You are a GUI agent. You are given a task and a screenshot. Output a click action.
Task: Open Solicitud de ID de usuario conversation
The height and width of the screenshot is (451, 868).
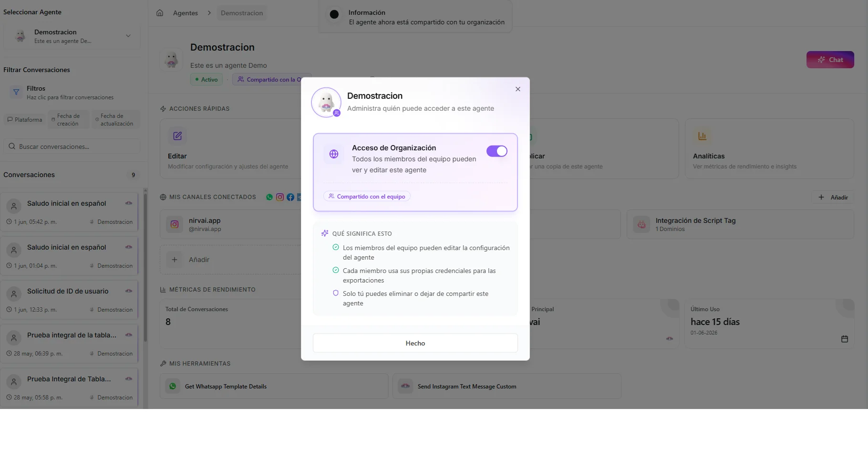click(x=69, y=299)
